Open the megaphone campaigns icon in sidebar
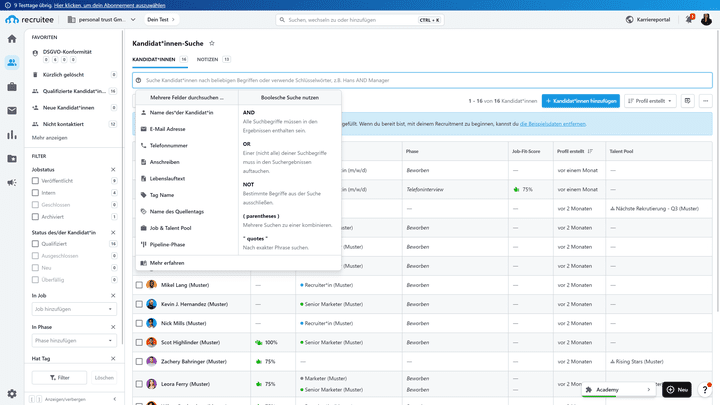The width and height of the screenshot is (720, 405). click(12, 182)
